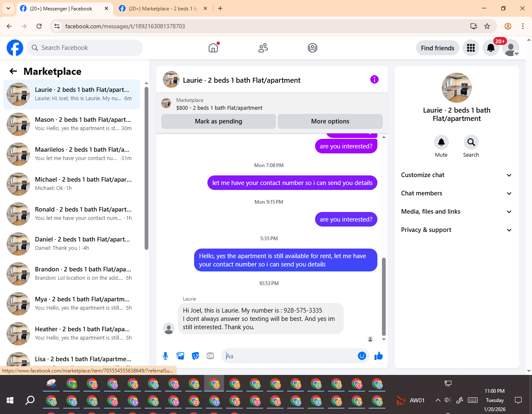Click the More options button

(x=330, y=121)
